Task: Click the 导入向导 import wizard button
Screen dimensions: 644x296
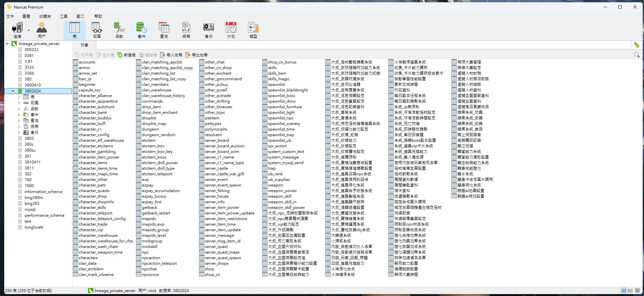Action: [171, 55]
